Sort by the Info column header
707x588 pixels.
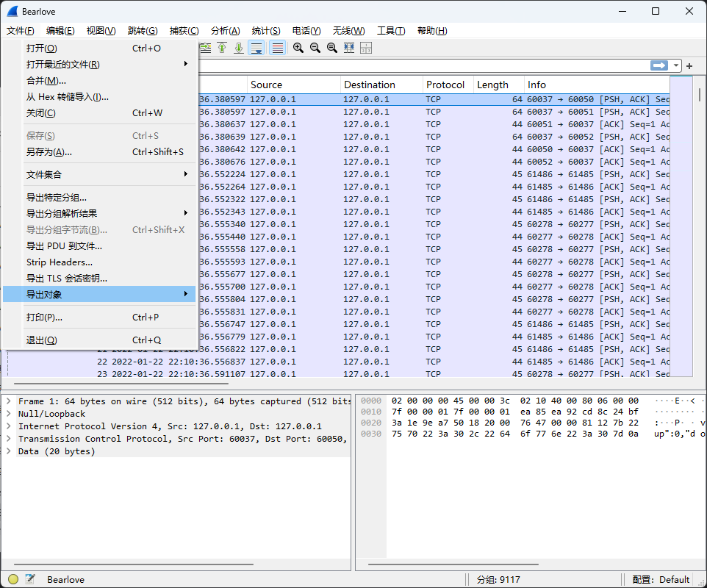[597, 85]
